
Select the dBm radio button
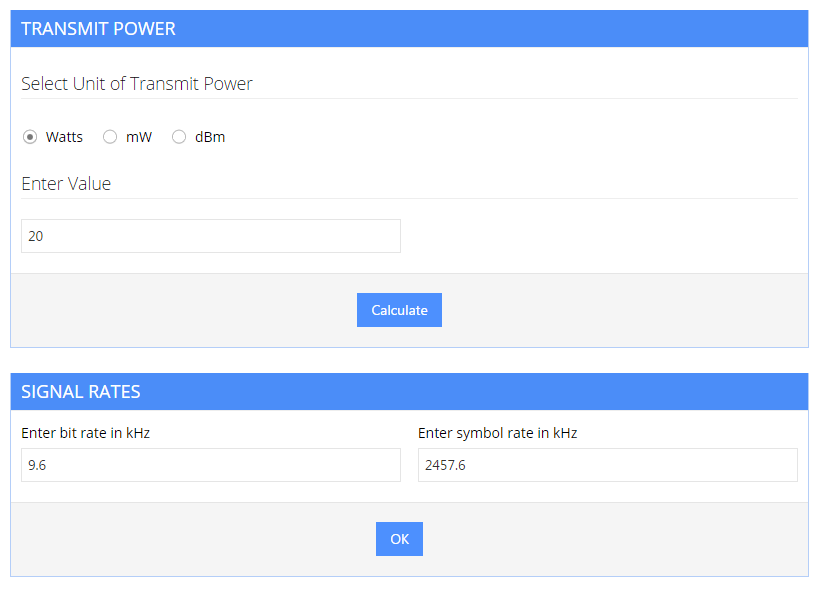179,137
